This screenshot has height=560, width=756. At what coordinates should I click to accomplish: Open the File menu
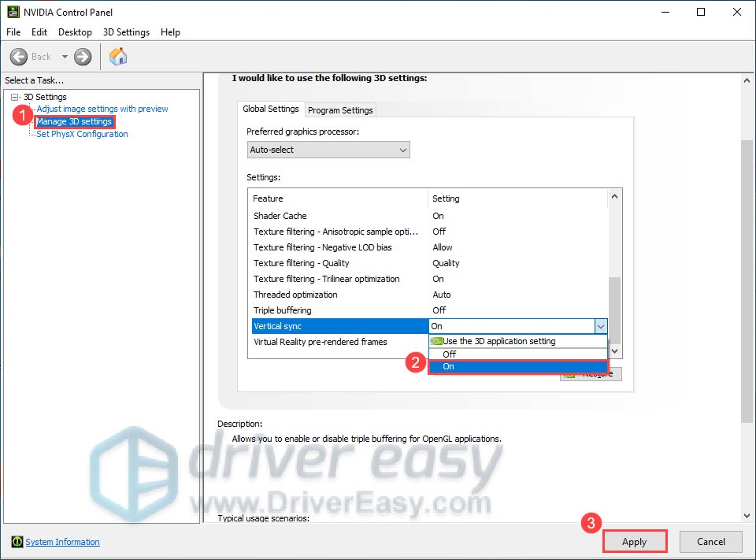(x=13, y=32)
